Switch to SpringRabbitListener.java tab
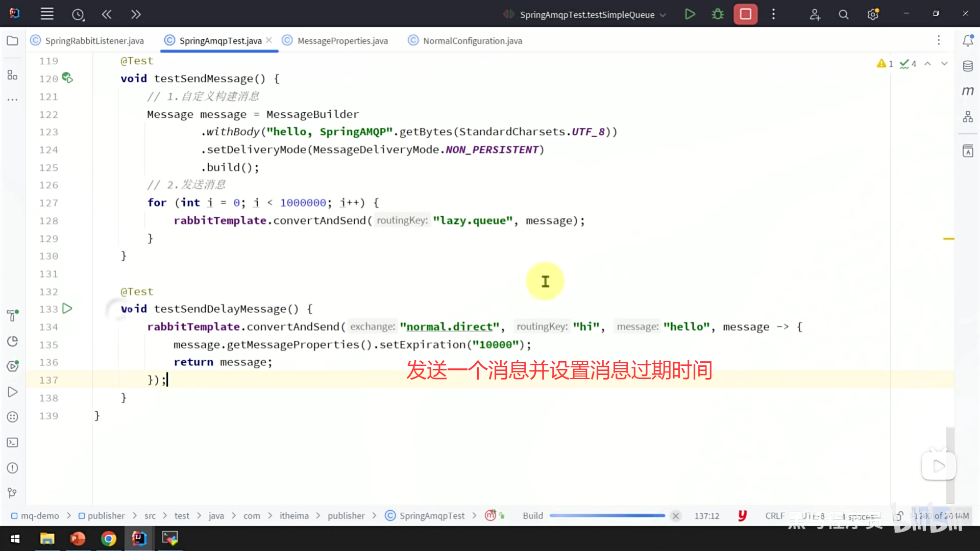Image resolution: width=980 pixels, height=551 pixels. coord(94,41)
